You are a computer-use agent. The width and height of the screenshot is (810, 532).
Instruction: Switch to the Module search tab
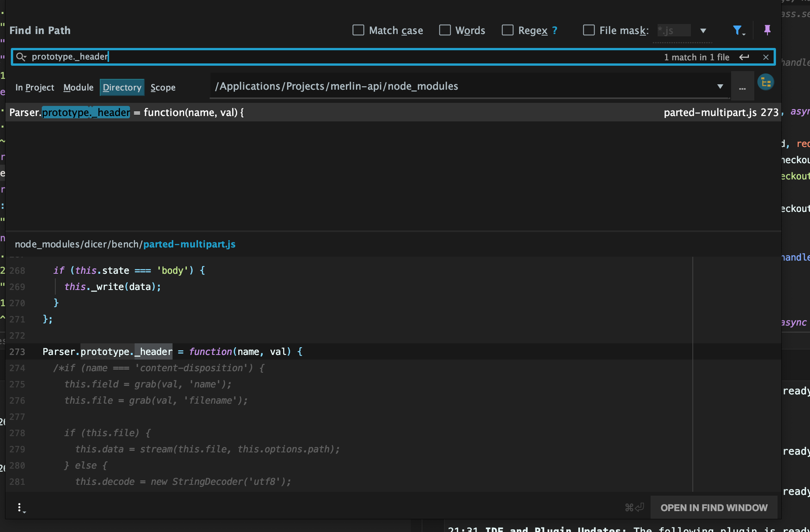click(x=78, y=87)
